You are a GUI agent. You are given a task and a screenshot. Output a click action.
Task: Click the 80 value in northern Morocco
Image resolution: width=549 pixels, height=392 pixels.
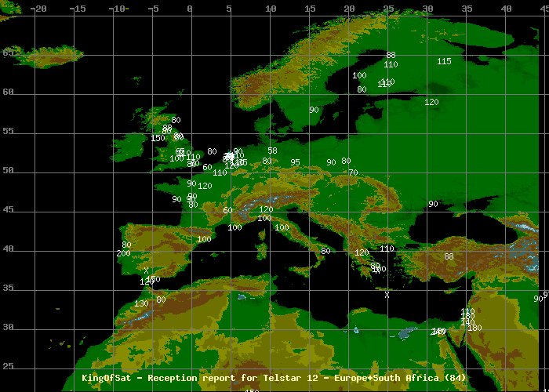(x=161, y=300)
